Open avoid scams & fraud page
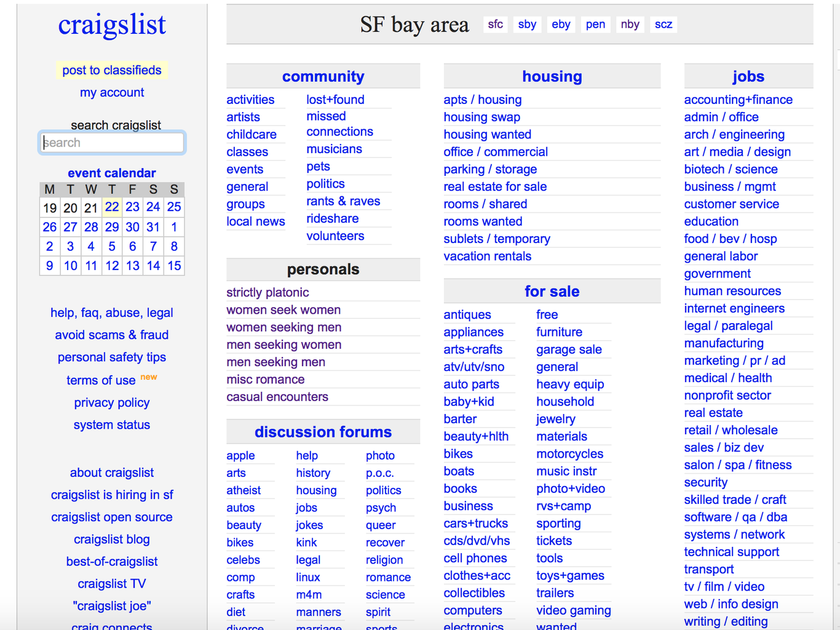Screen dimensions: 840x630 (112, 335)
